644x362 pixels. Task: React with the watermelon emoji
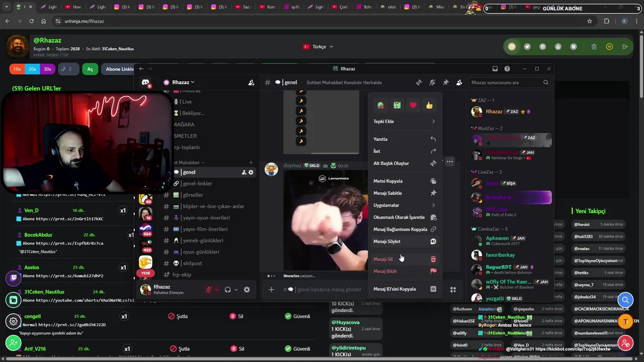(x=381, y=105)
